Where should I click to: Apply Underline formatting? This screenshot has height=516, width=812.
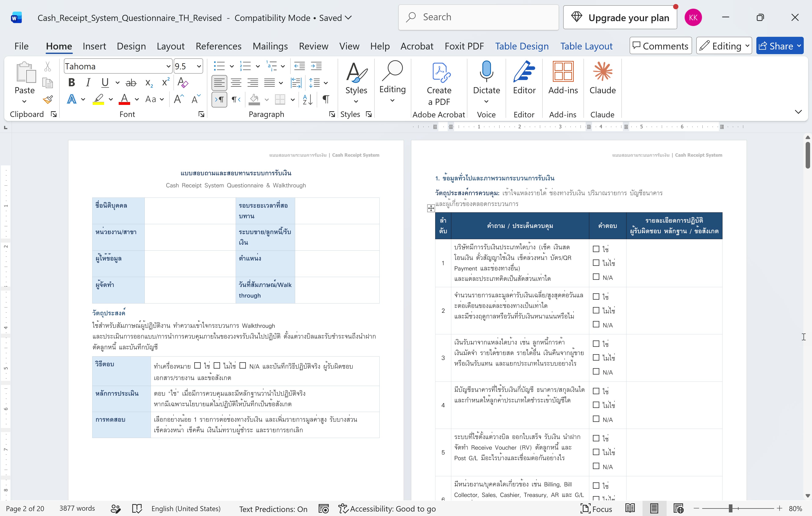[x=105, y=82]
